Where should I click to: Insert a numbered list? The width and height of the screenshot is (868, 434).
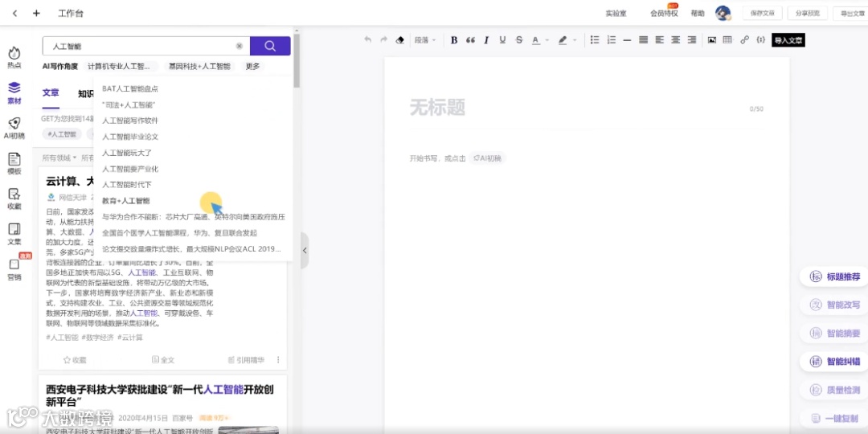click(x=611, y=40)
